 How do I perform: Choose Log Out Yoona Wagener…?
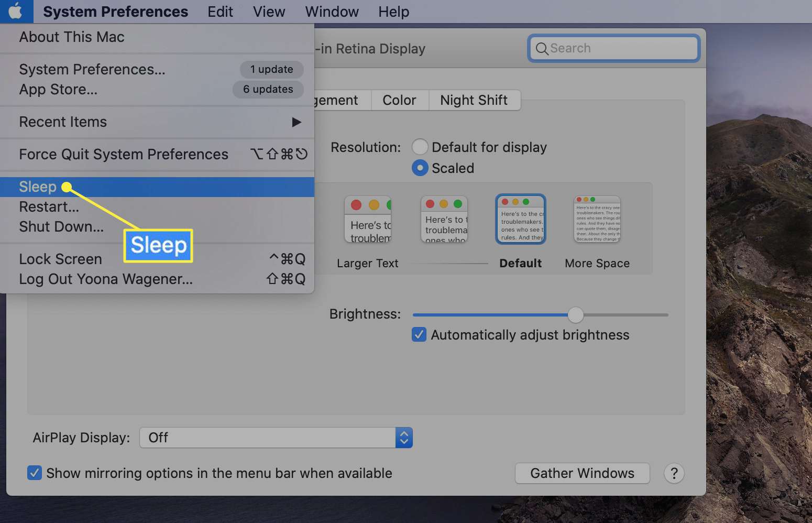point(157,279)
